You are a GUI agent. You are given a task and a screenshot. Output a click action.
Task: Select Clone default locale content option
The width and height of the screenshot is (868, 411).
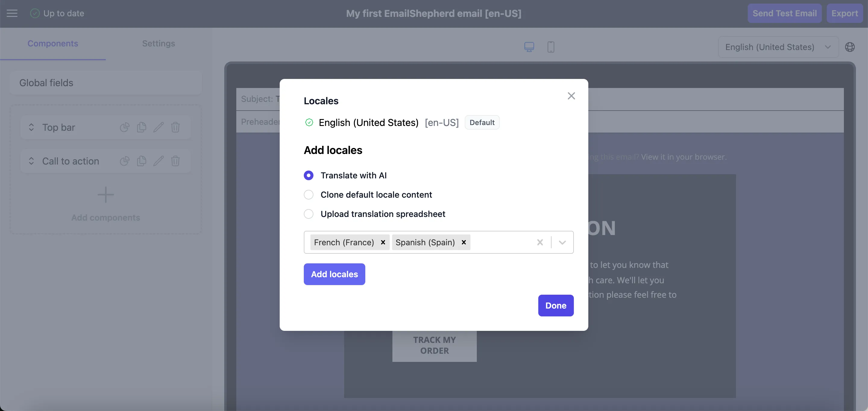point(308,195)
